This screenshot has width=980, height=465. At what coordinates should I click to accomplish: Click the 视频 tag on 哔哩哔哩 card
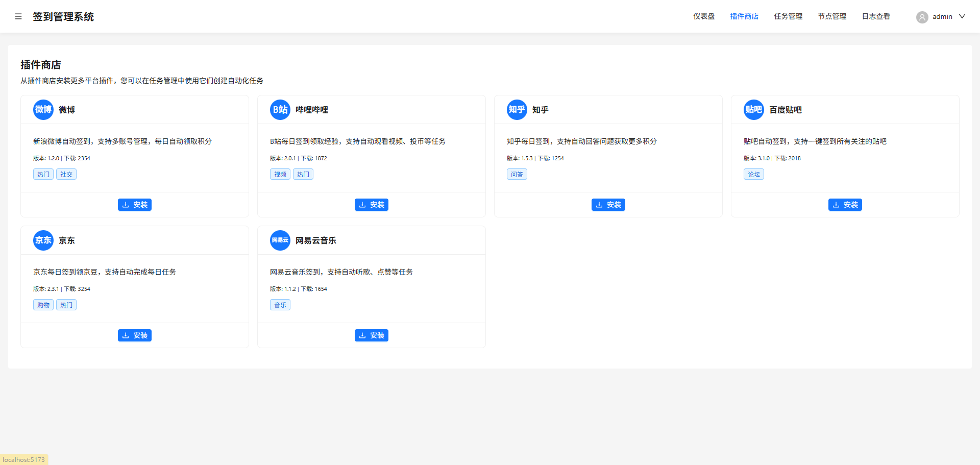(x=280, y=174)
